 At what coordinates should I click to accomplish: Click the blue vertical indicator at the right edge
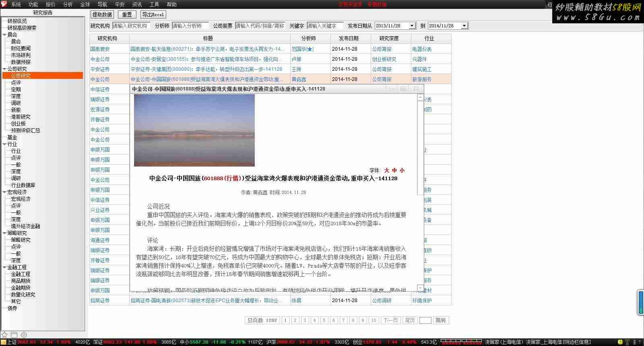coord(641,303)
